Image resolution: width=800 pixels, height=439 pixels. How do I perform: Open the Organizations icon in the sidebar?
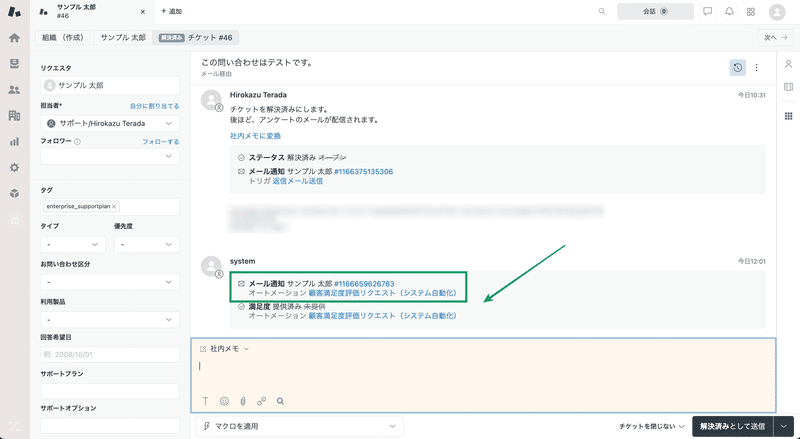(14, 116)
